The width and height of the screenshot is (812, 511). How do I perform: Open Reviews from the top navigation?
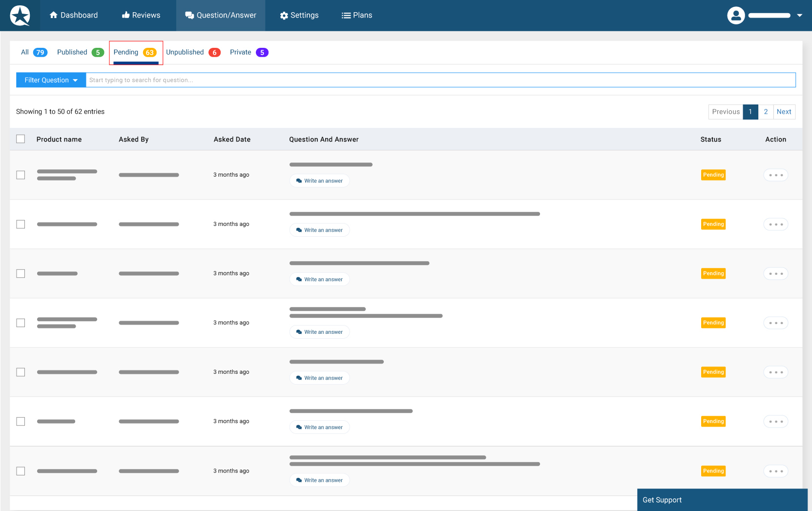(141, 15)
